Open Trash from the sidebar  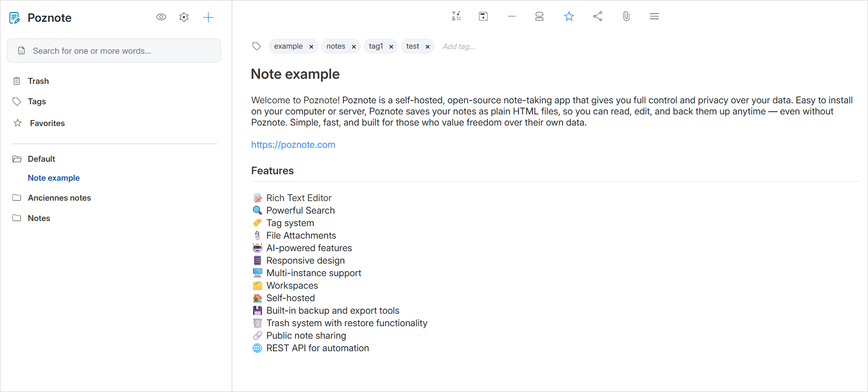[x=38, y=81]
